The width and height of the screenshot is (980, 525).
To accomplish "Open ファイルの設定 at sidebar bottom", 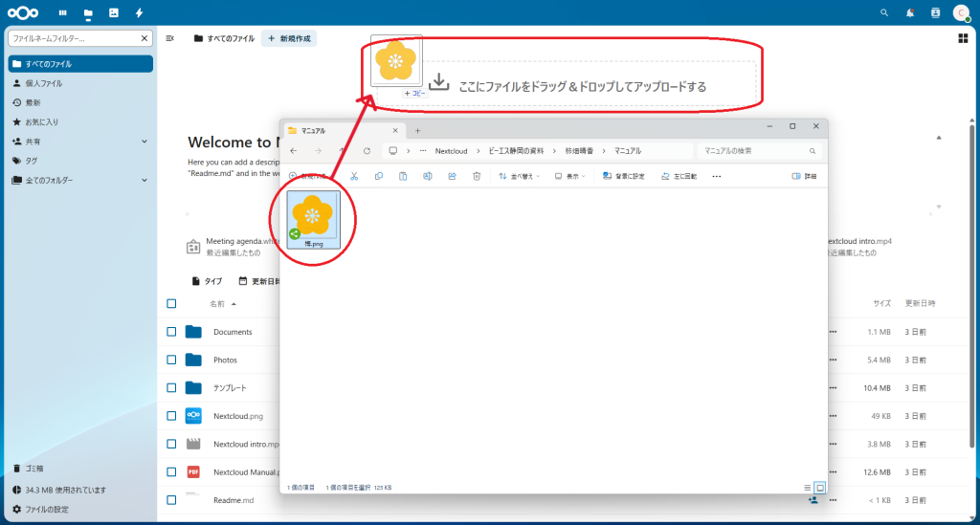I will [x=46, y=509].
